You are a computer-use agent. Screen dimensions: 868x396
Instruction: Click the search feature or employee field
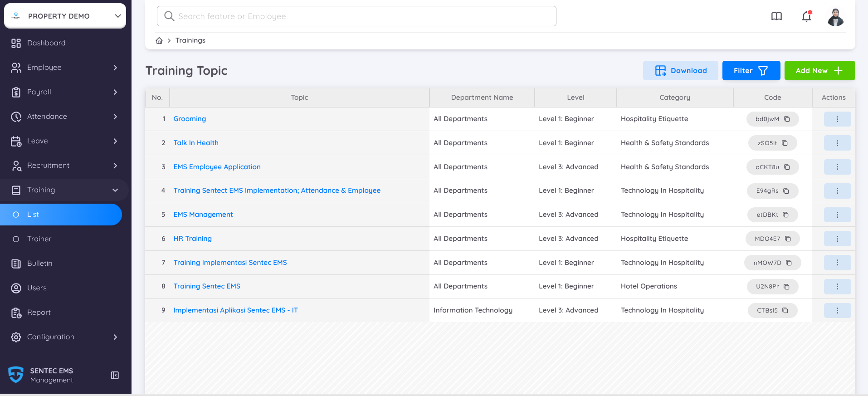tap(356, 16)
